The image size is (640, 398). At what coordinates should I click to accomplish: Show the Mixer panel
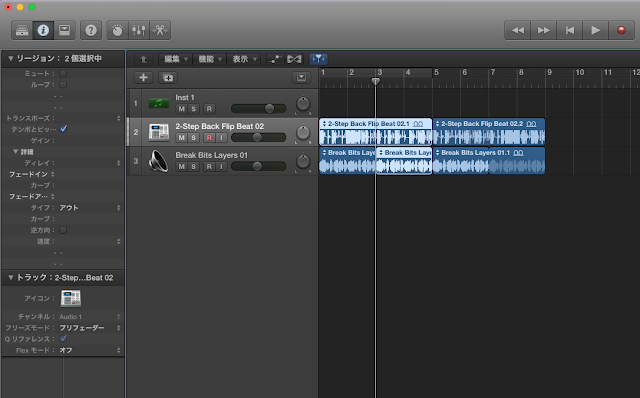(139, 30)
